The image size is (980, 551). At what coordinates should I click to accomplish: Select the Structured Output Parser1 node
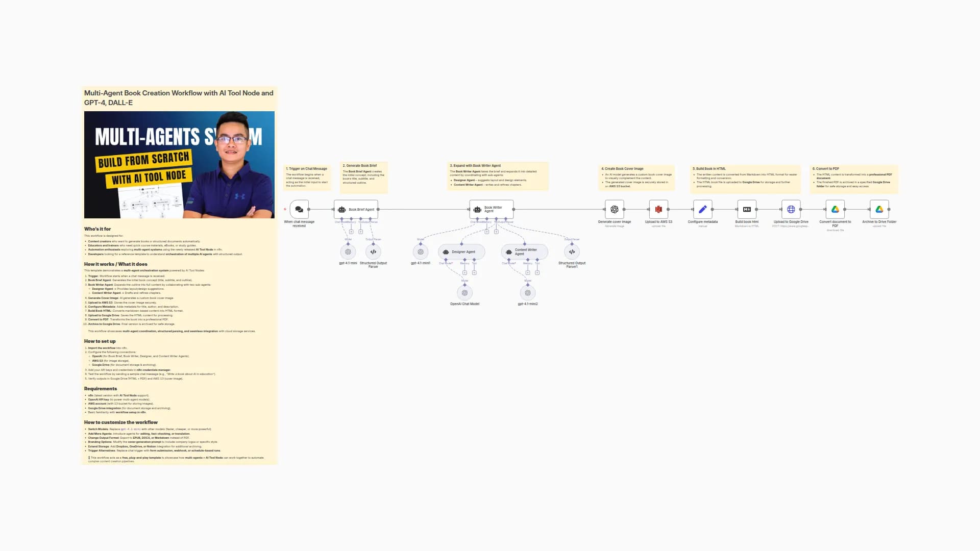click(572, 252)
